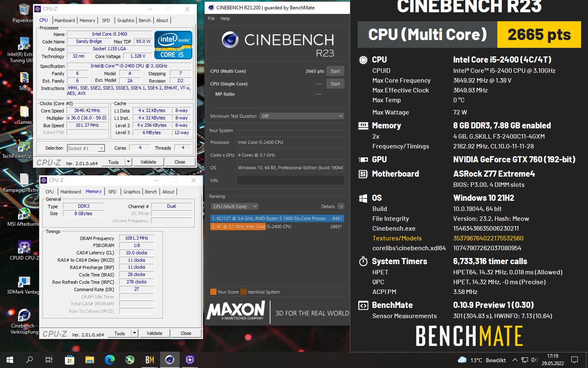Switch to BenchMate taskbar icon

(x=149, y=360)
